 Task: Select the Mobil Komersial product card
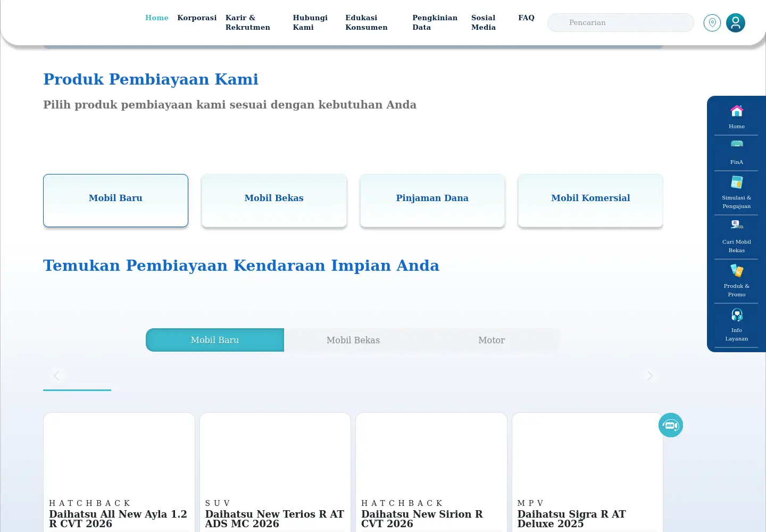(590, 201)
